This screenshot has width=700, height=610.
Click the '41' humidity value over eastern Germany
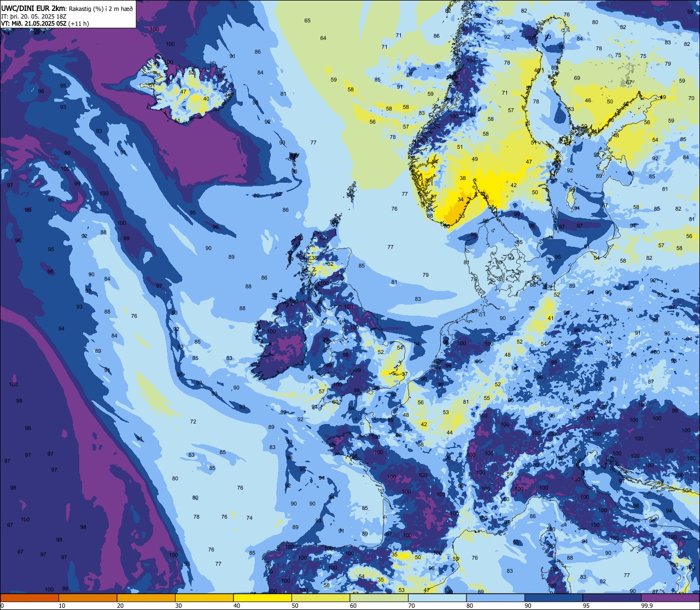pos(551,318)
